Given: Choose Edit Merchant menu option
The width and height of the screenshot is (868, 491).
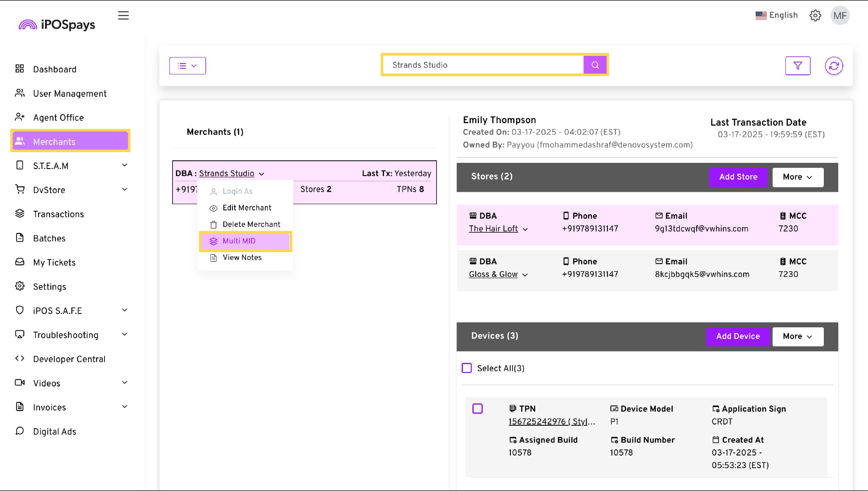Looking at the screenshot, I should coord(247,208).
